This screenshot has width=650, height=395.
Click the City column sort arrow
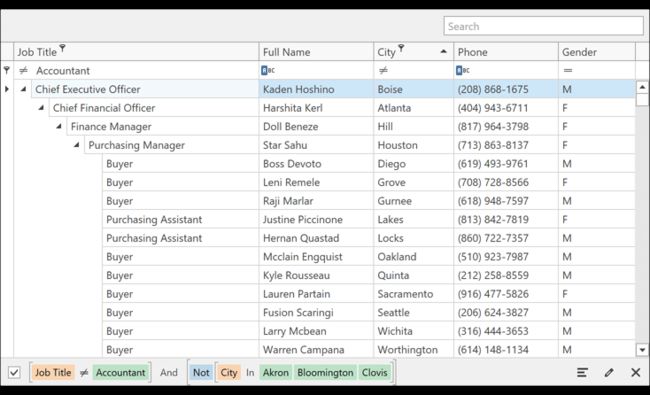click(x=443, y=51)
